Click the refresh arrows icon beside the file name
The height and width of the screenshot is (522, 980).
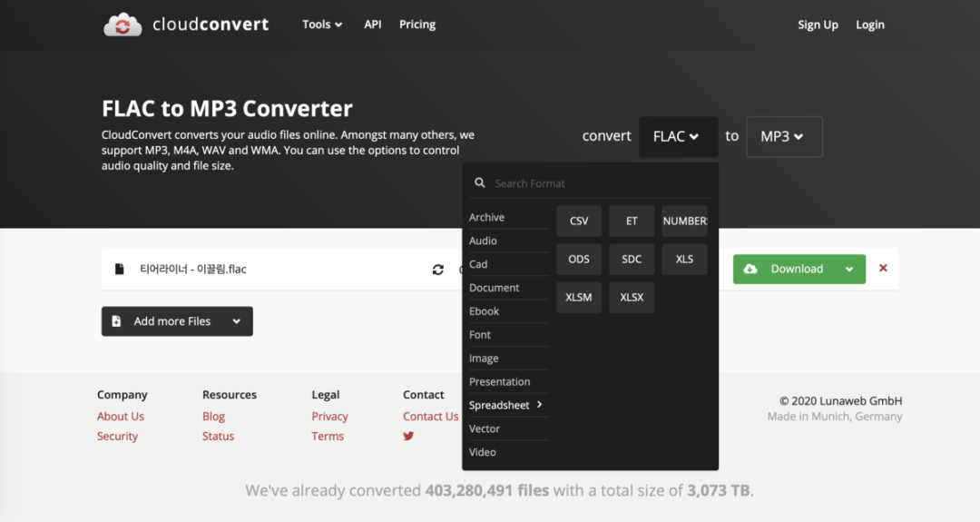[x=438, y=270]
